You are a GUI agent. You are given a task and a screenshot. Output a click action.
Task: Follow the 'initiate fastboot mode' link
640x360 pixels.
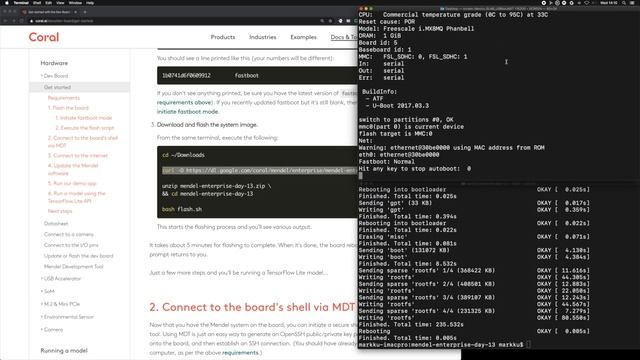(188, 111)
